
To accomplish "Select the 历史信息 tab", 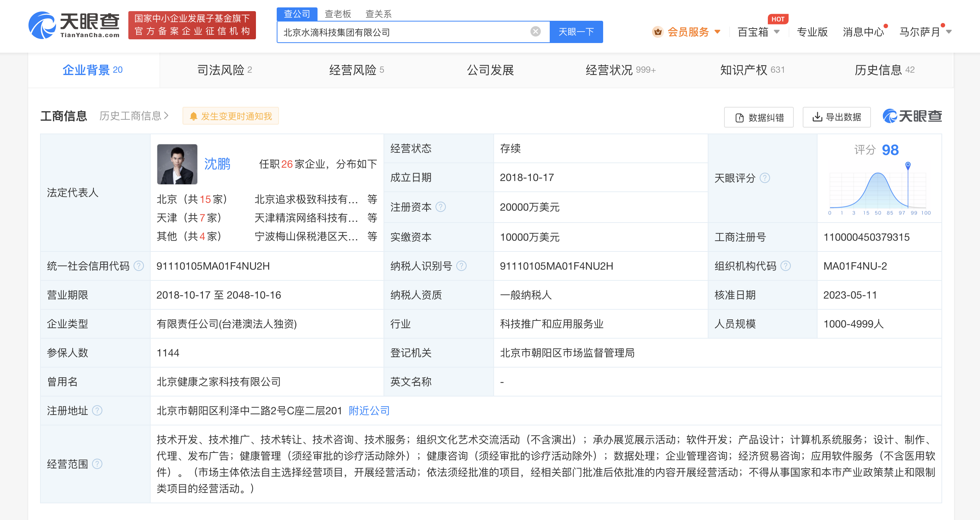I will [x=885, y=70].
